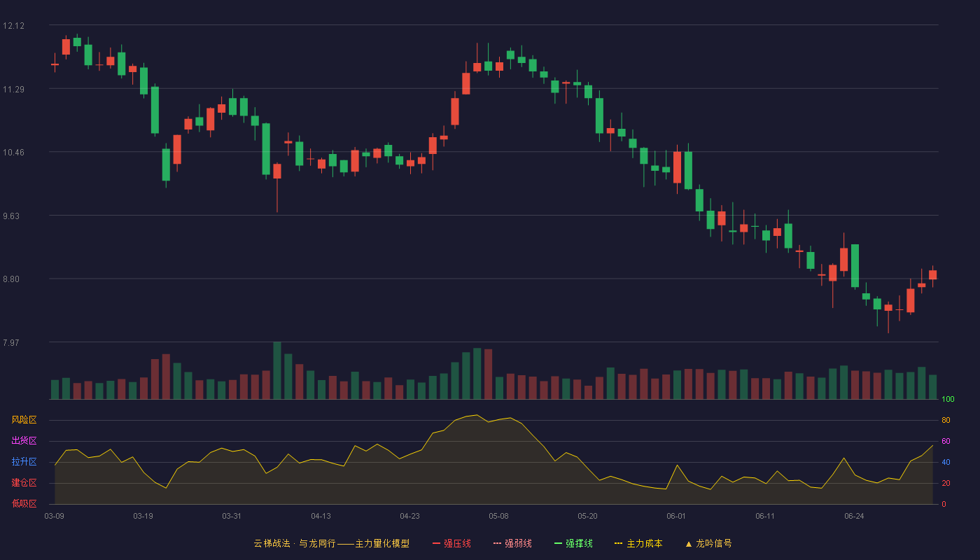Select the 出货区 zone label
Viewport: 980px width, 560px height.
[24, 441]
